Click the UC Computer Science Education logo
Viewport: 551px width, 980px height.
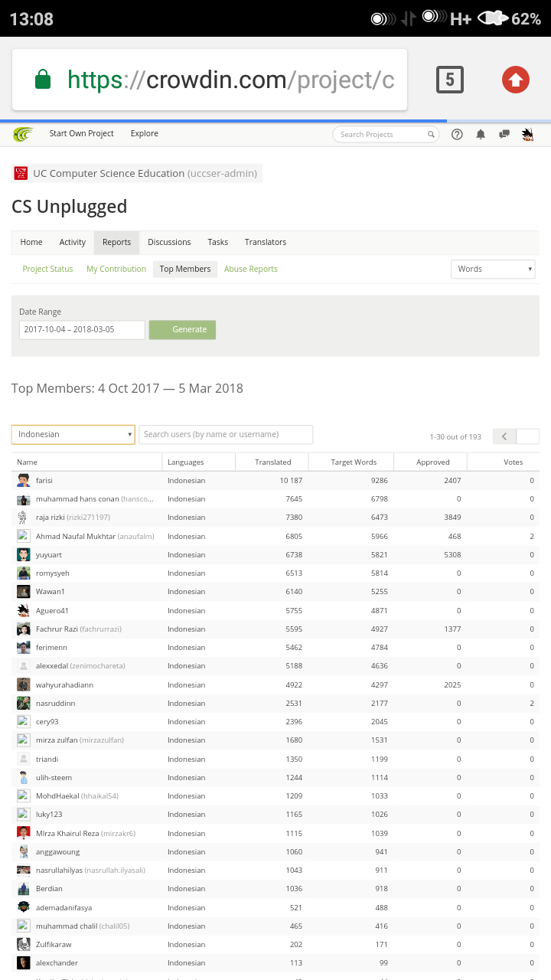[x=21, y=173]
